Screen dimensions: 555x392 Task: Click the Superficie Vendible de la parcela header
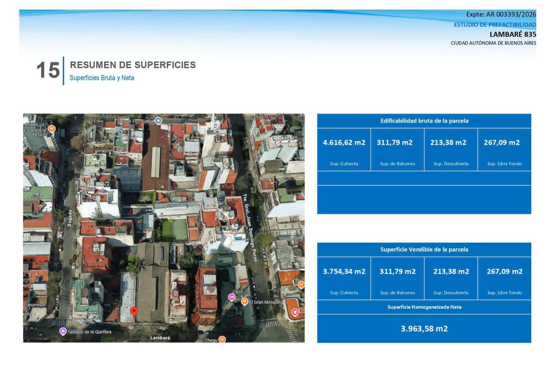(x=424, y=249)
